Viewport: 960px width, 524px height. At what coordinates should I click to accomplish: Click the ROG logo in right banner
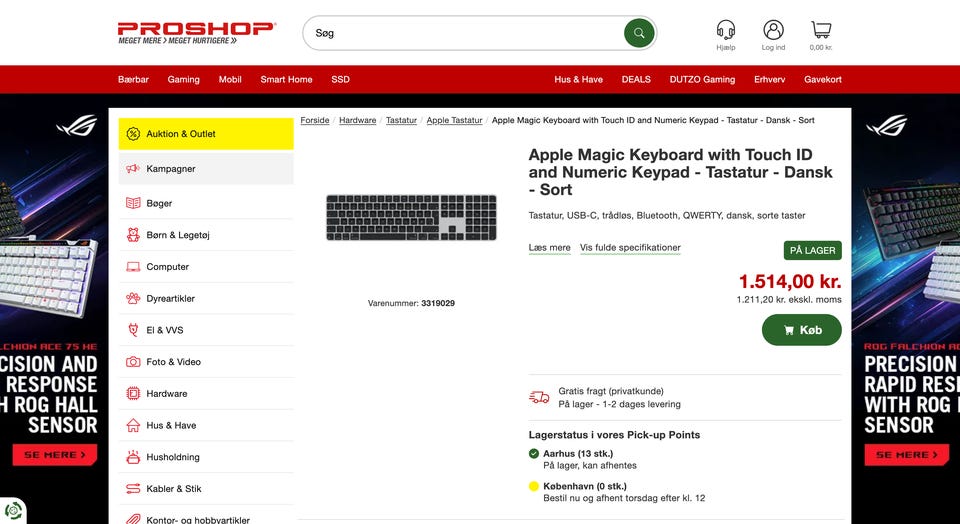tap(887, 125)
